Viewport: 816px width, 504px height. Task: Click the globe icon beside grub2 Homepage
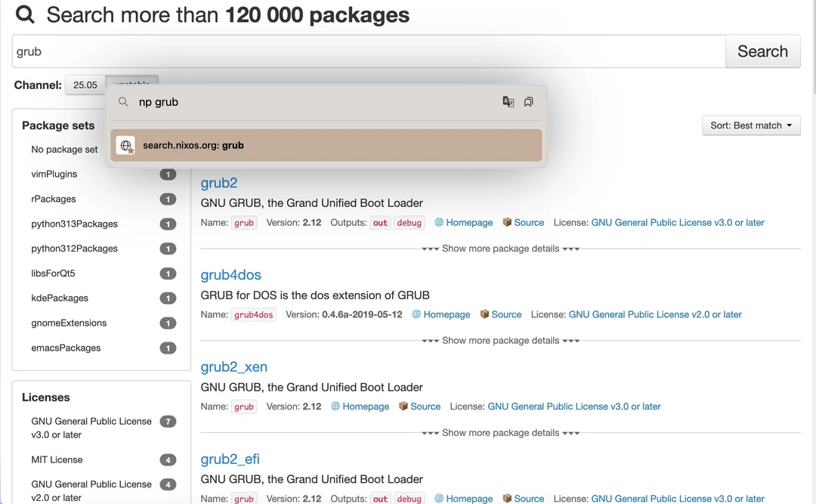pyautogui.click(x=439, y=222)
